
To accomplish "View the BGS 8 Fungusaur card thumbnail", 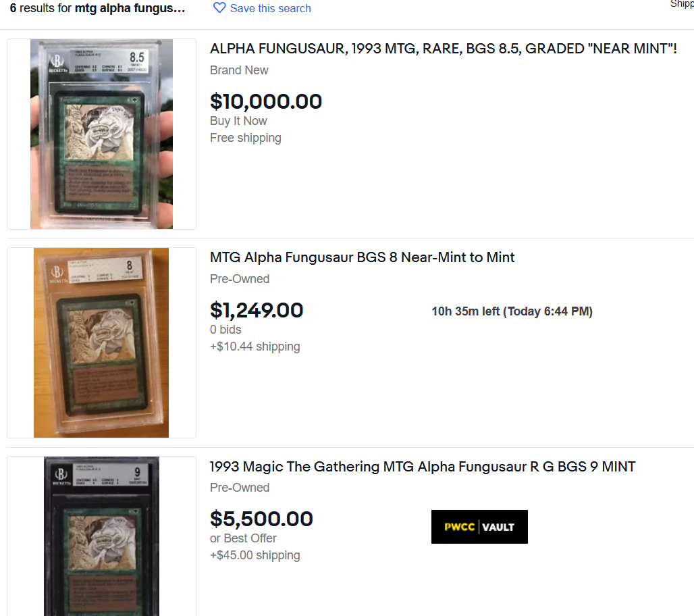I will click(101, 342).
